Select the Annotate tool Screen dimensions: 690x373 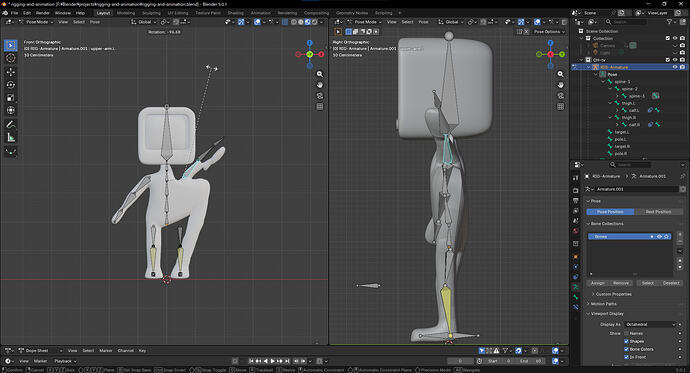(11, 124)
